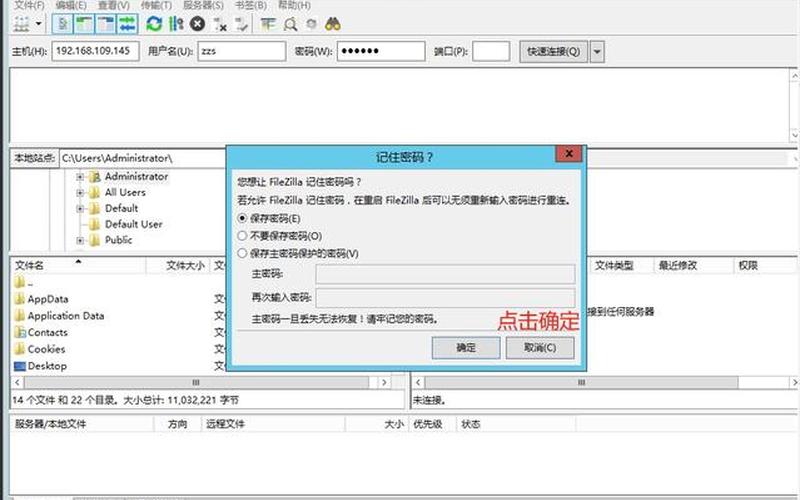
Task: Open the Site Manager dropdown arrow
Action: click(x=39, y=23)
